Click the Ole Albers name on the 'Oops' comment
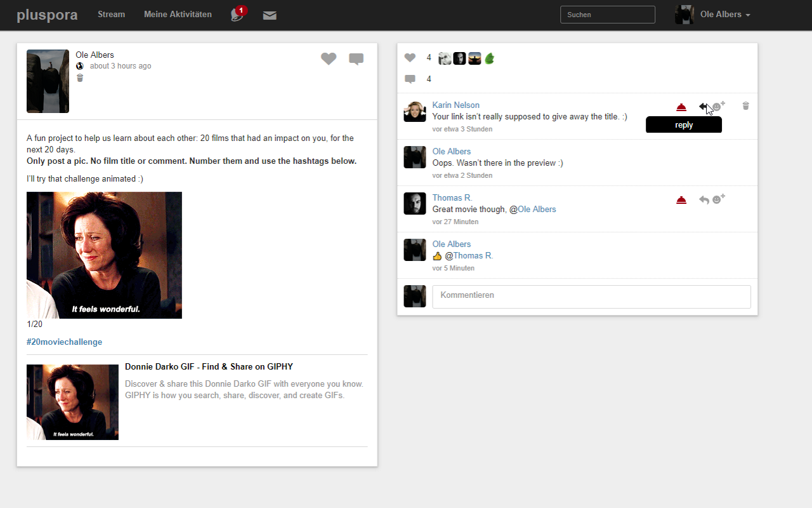The height and width of the screenshot is (508, 812). tap(452, 152)
